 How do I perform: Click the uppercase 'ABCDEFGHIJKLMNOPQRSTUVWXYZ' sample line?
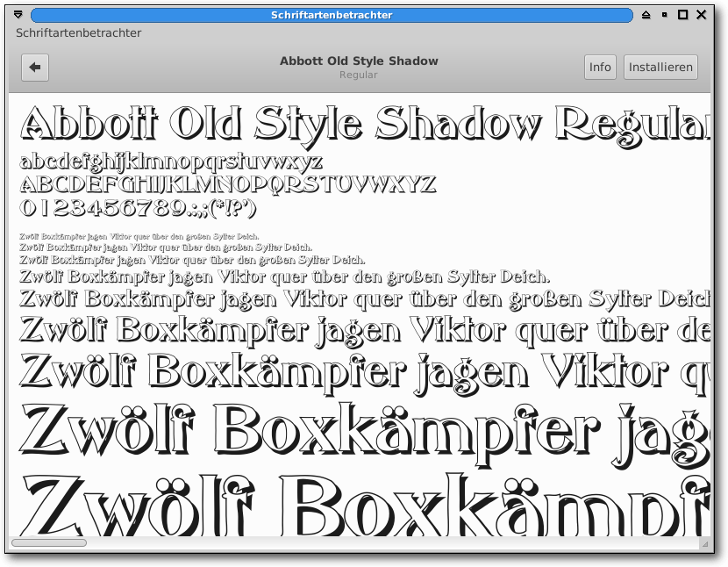pyautogui.click(x=227, y=184)
